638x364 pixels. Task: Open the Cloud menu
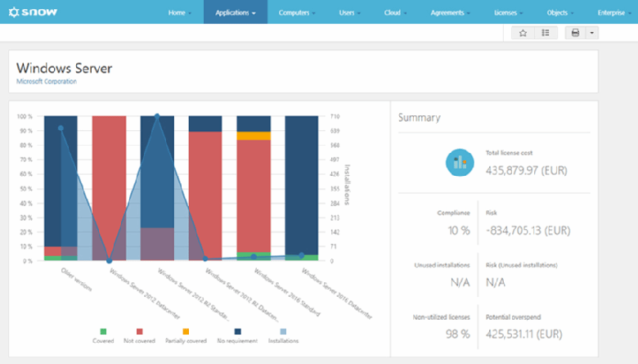coord(395,12)
